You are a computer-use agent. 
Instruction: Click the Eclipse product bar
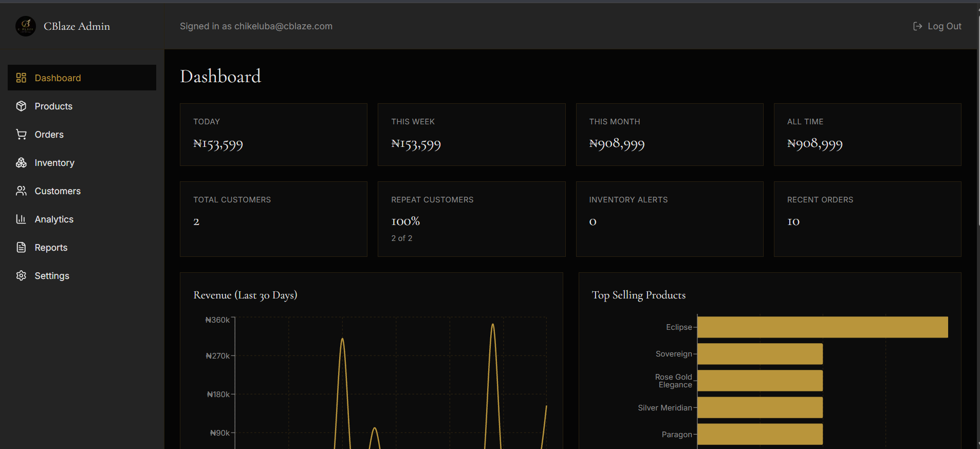[x=822, y=327]
